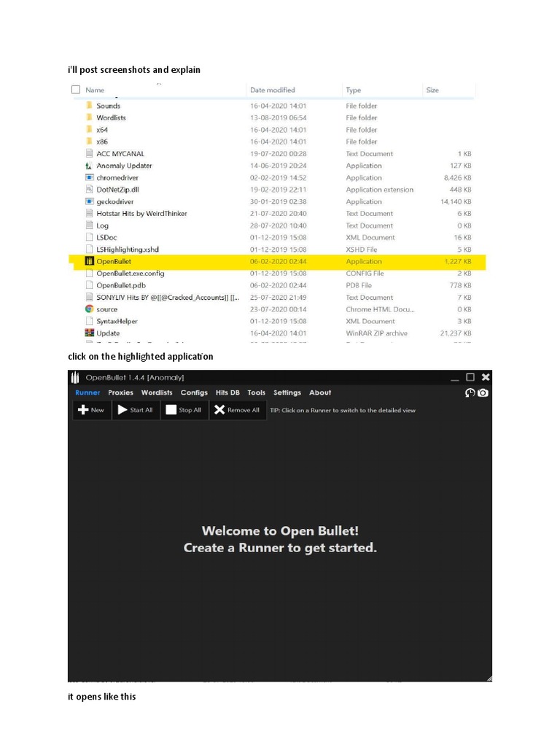This screenshot has height=747, width=560.
Task: Click the x86 folder icon
Action: [x=89, y=141]
